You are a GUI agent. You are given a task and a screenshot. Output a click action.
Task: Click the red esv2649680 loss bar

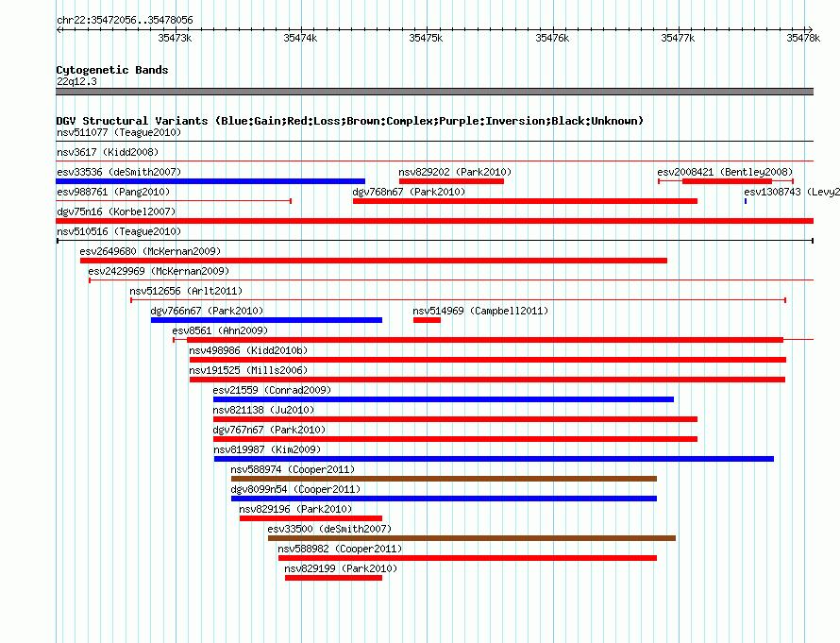coord(374,261)
